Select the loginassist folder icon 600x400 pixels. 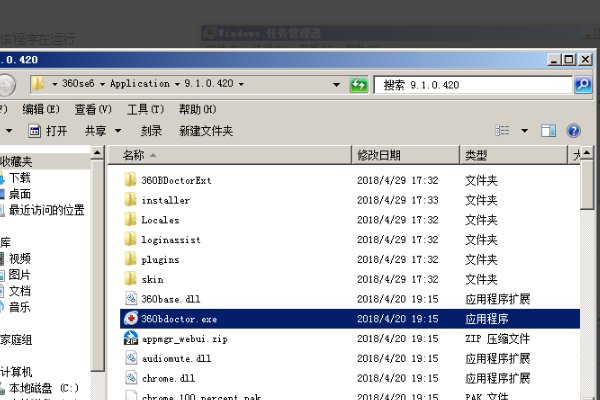130,239
